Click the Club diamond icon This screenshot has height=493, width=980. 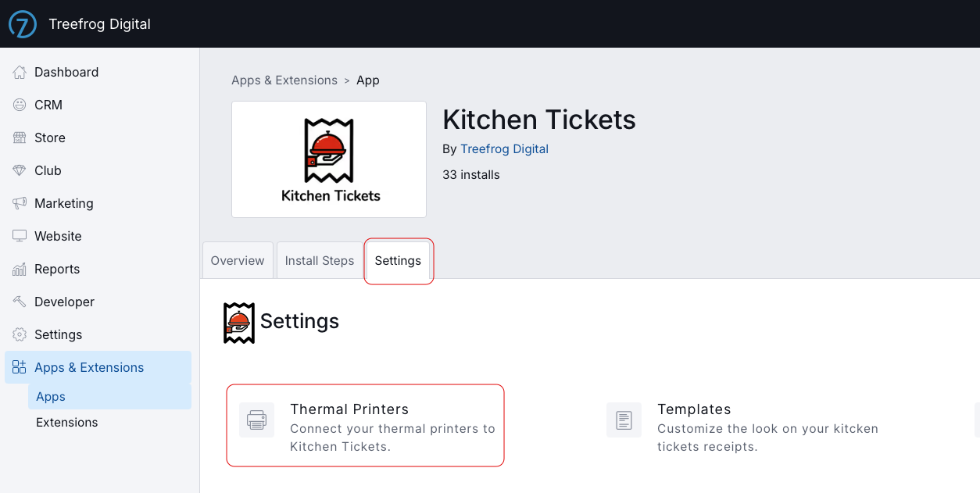(x=20, y=170)
